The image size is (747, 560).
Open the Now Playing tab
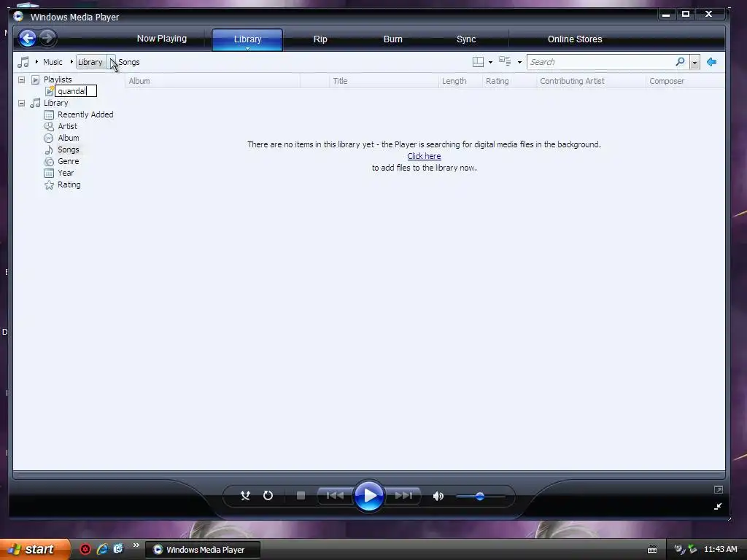point(161,39)
